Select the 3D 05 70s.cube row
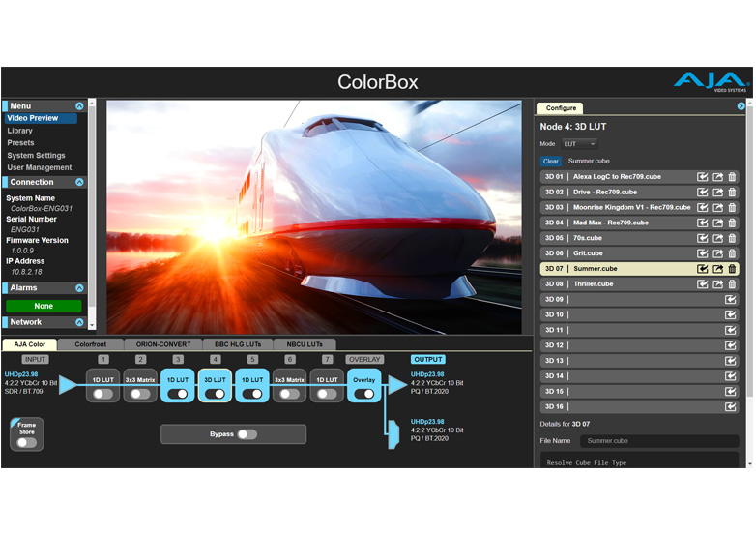The image size is (756, 534). click(639, 238)
